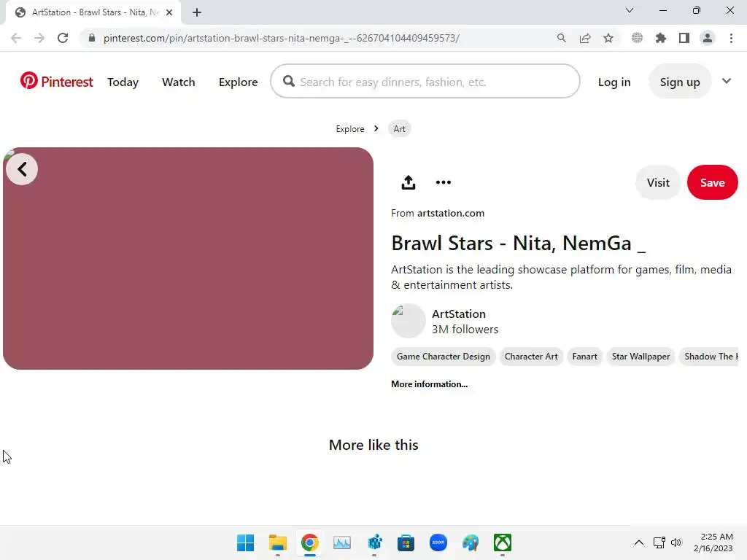
Task: Click the Visit button
Action: coord(658,182)
